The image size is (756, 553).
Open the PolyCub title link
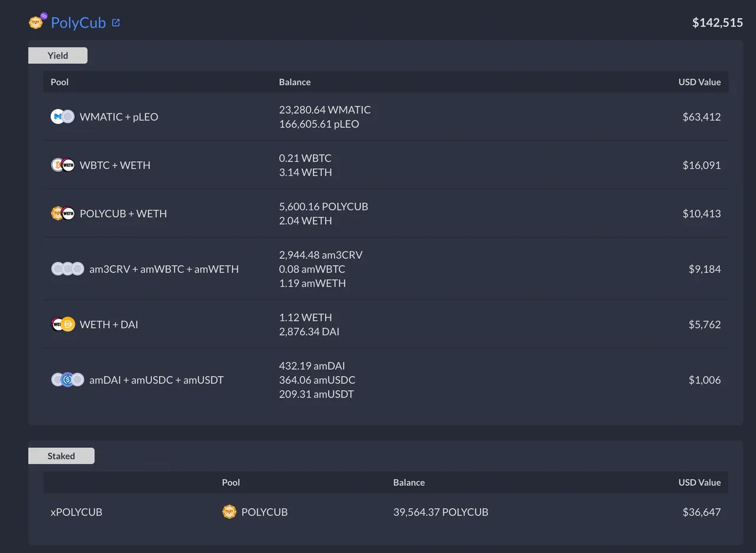(78, 22)
